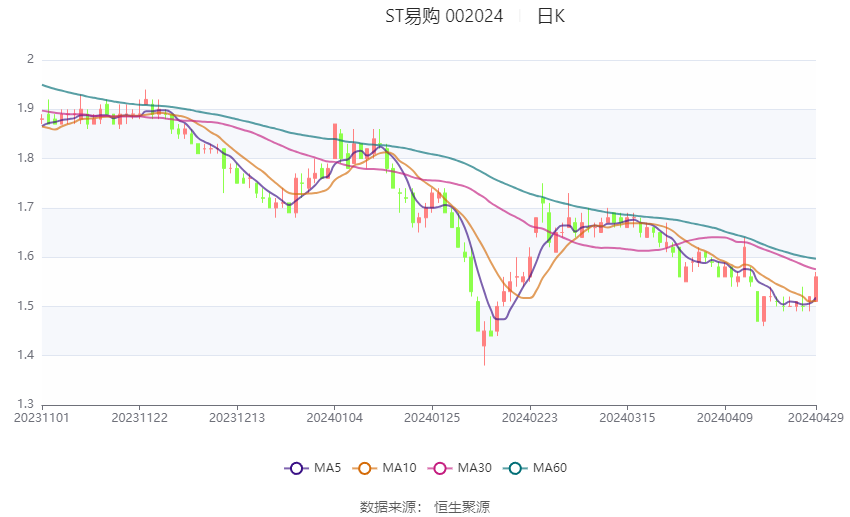The width and height of the screenshot is (850, 517).
Task: Click the 2 price axis label
Action: click(x=30, y=59)
